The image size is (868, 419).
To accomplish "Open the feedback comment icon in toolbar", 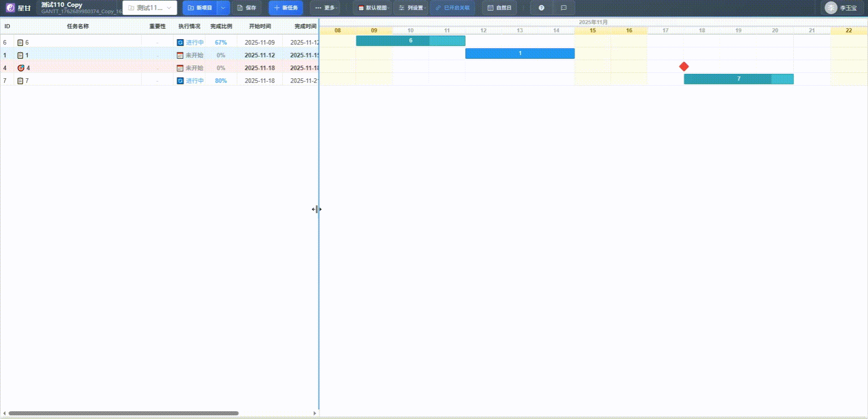I will point(563,7).
